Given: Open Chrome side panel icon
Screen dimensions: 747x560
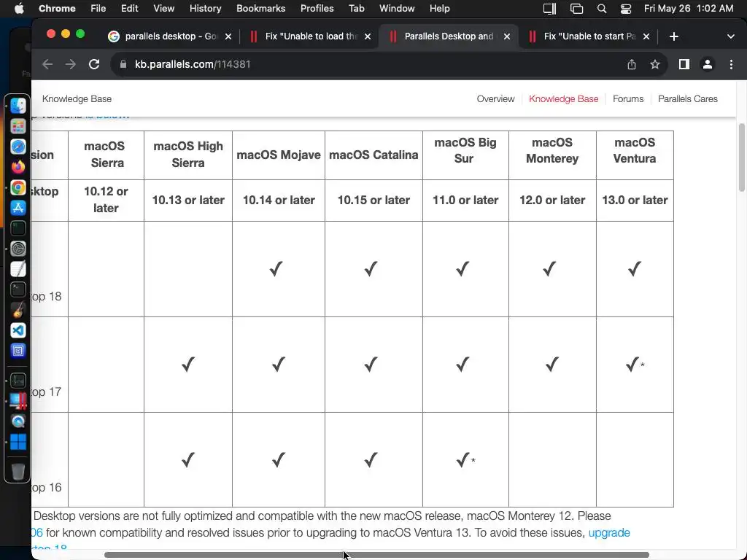Looking at the screenshot, I should 684,64.
